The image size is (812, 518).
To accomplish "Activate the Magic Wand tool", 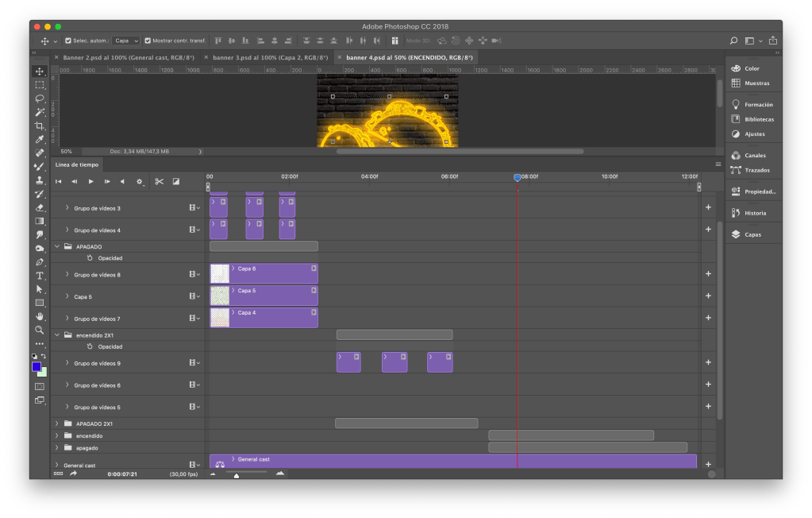I will (40, 112).
